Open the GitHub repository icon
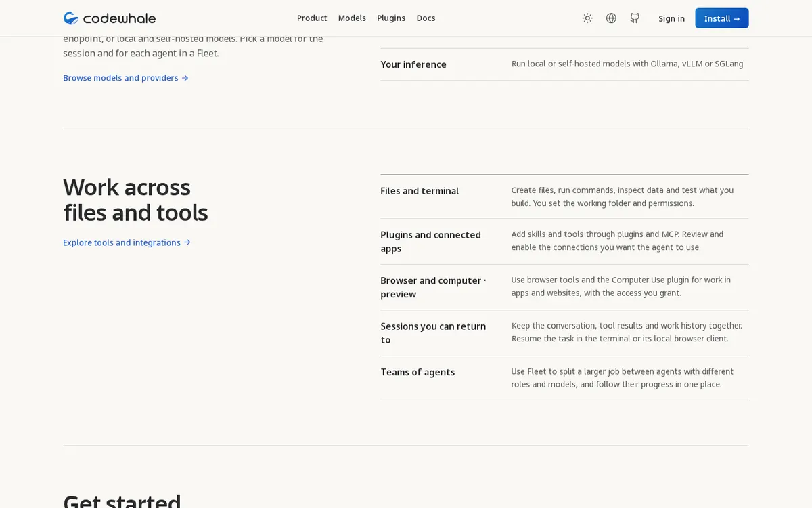The width and height of the screenshot is (812, 508). click(635, 18)
